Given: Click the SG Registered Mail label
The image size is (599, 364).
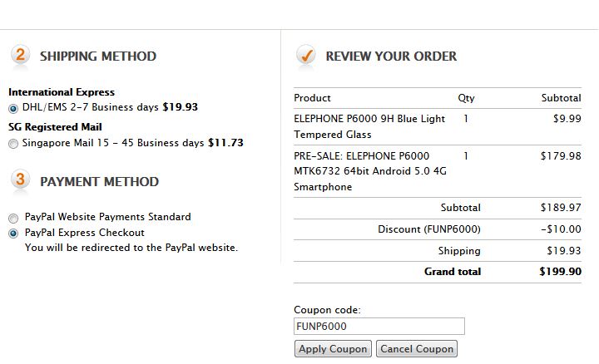Looking at the screenshot, I should [55, 127].
